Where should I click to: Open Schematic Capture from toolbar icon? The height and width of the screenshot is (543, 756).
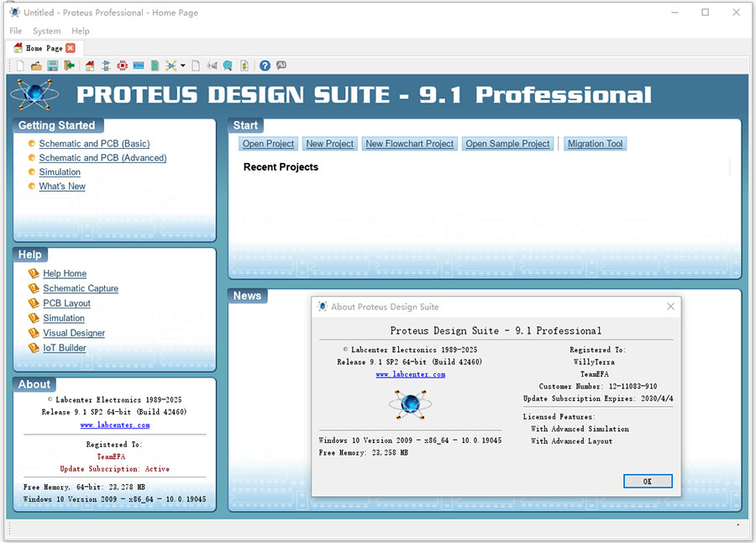pos(106,66)
